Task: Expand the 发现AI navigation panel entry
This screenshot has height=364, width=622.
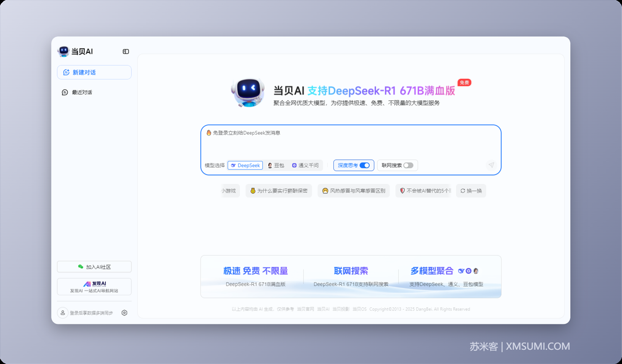Action: pyautogui.click(x=94, y=287)
